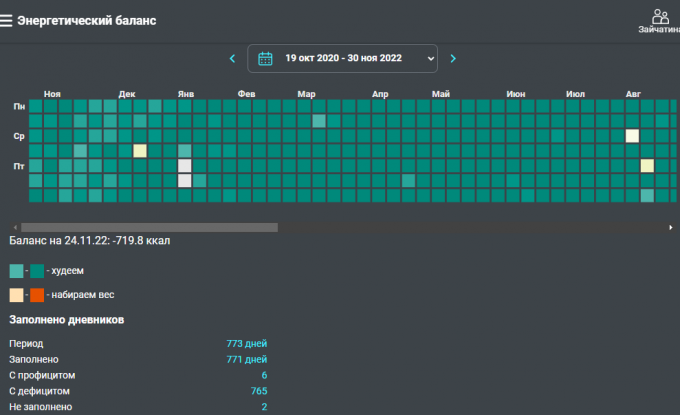Expand the date range dropdown

coord(431,58)
